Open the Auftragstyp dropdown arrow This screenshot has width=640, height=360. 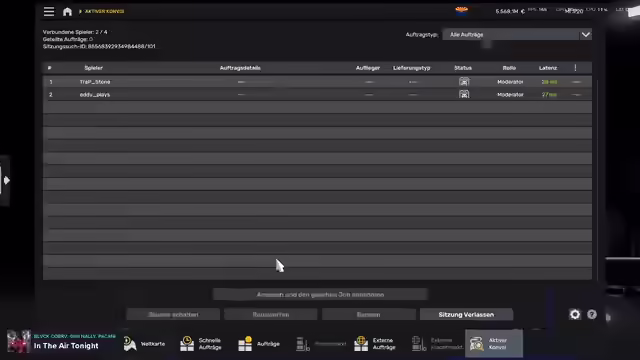click(x=586, y=35)
